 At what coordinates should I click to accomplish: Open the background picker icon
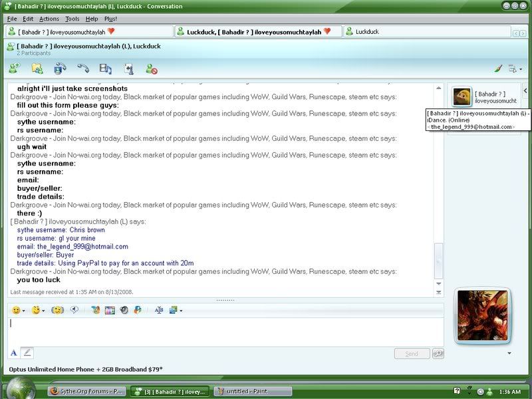click(174, 310)
